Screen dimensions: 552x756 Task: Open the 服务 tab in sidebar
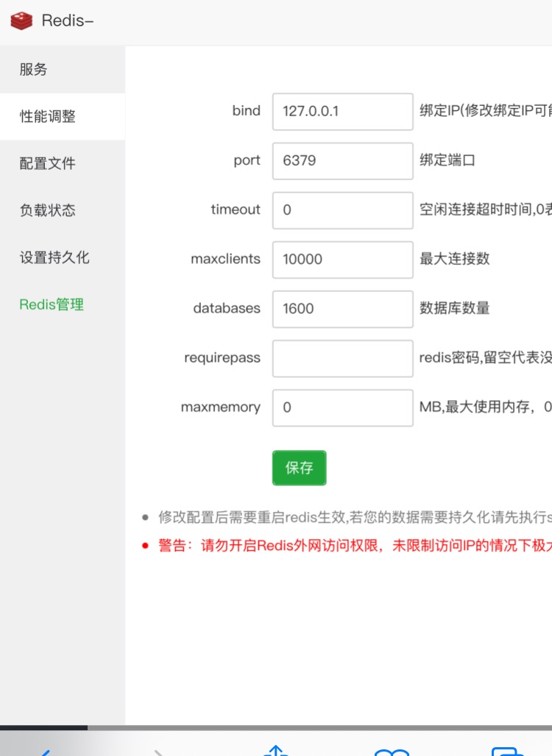(34, 69)
